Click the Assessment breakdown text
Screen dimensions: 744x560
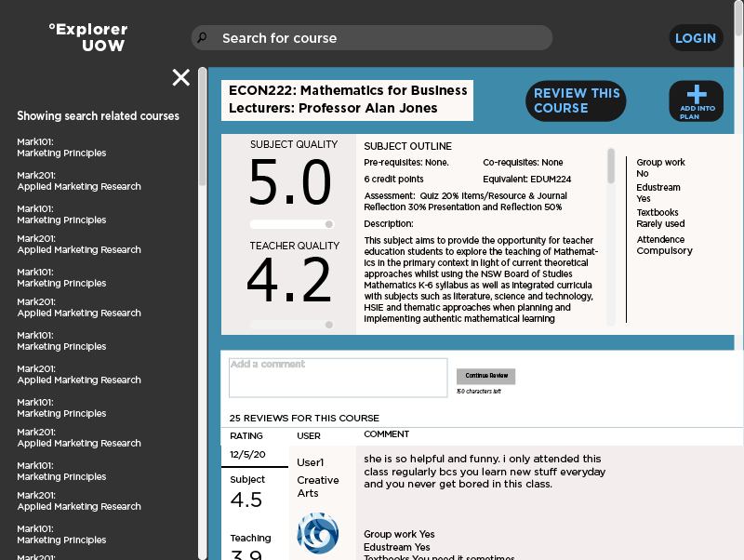[x=465, y=201]
